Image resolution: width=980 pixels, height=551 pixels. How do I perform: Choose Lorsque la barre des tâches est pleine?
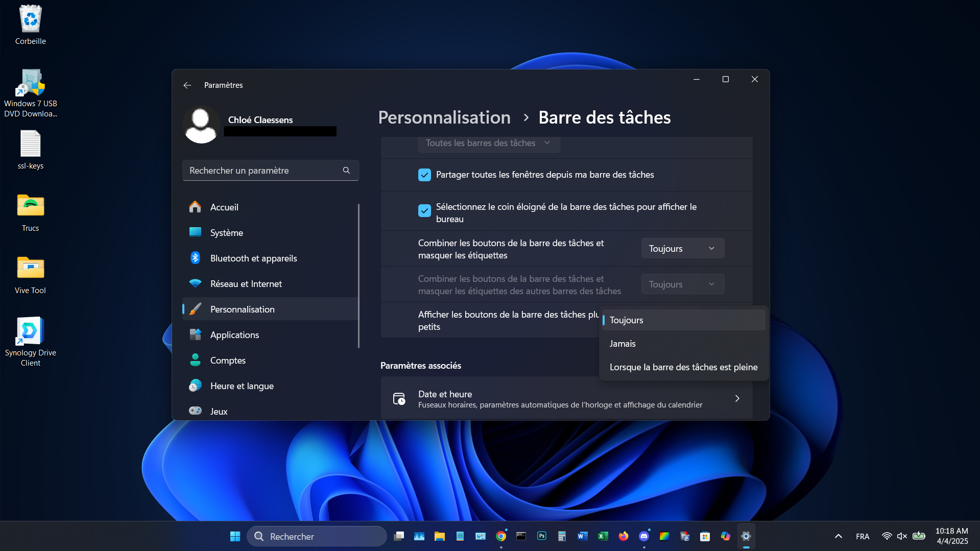click(684, 367)
